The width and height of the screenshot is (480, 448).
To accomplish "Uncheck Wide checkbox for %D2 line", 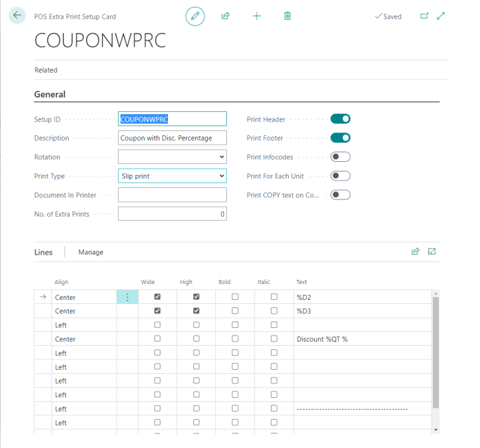I will pos(157,297).
